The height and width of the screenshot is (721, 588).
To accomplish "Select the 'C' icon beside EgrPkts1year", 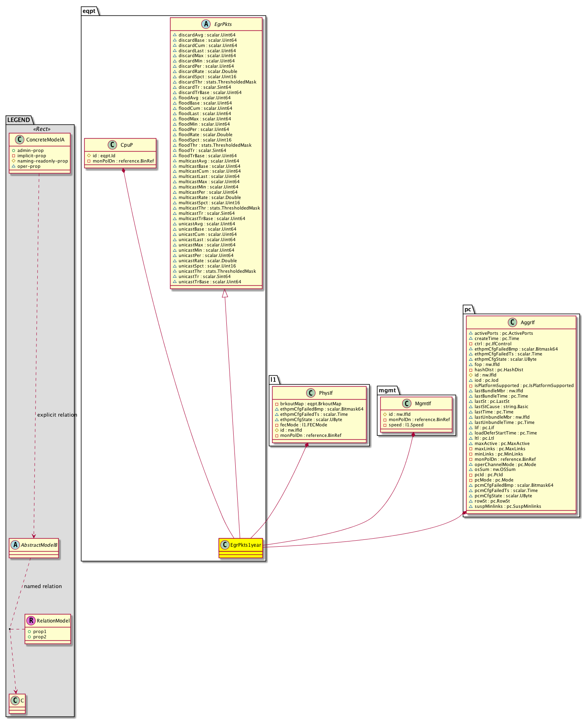I will click(225, 545).
